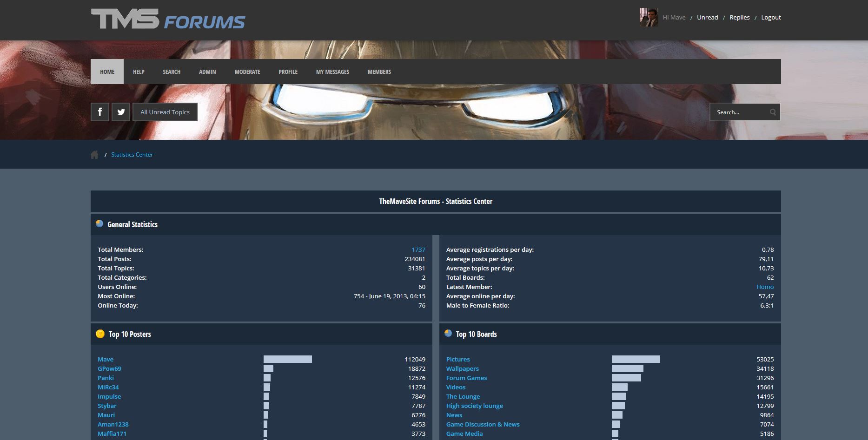Screen dimensions: 868x440
Task: Open Impulse's profile link
Action: (x=109, y=396)
